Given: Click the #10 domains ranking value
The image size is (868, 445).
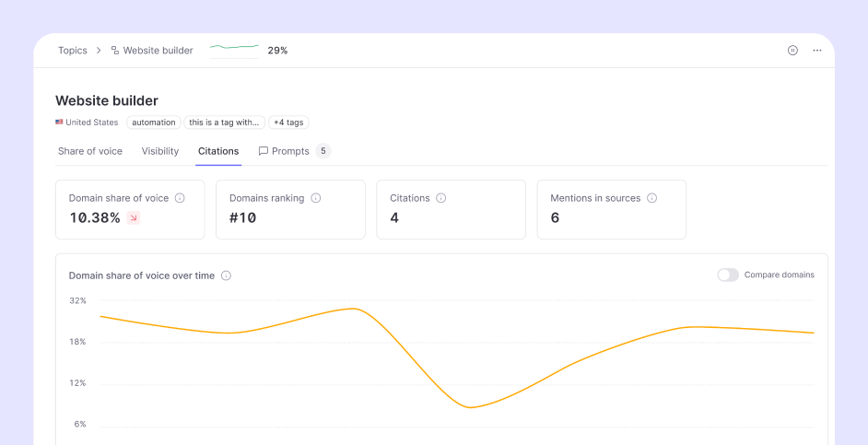Looking at the screenshot, I should (x=243, y=217).
